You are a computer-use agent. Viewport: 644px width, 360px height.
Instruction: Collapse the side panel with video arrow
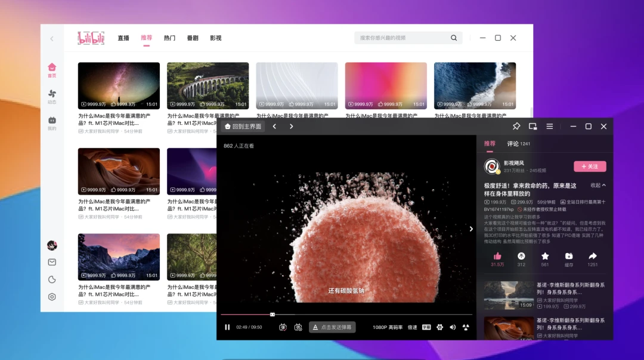471,229
